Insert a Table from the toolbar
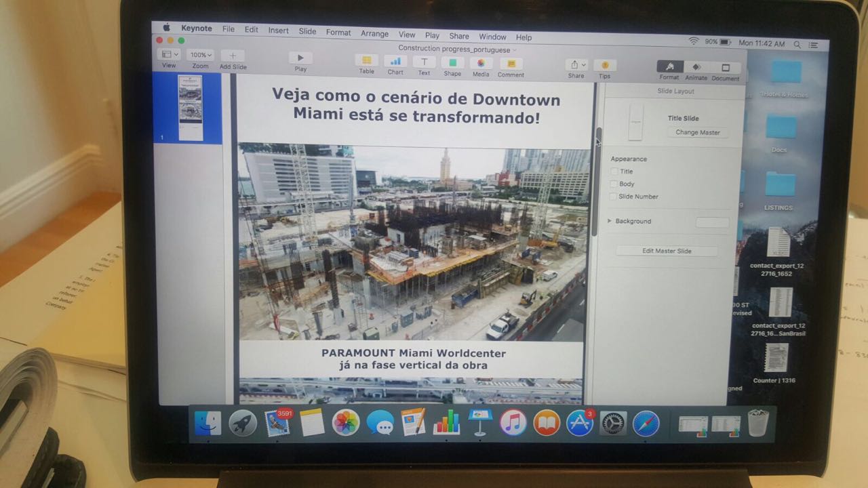The width and height of the screenshot is (868, 488). (367, 61)
